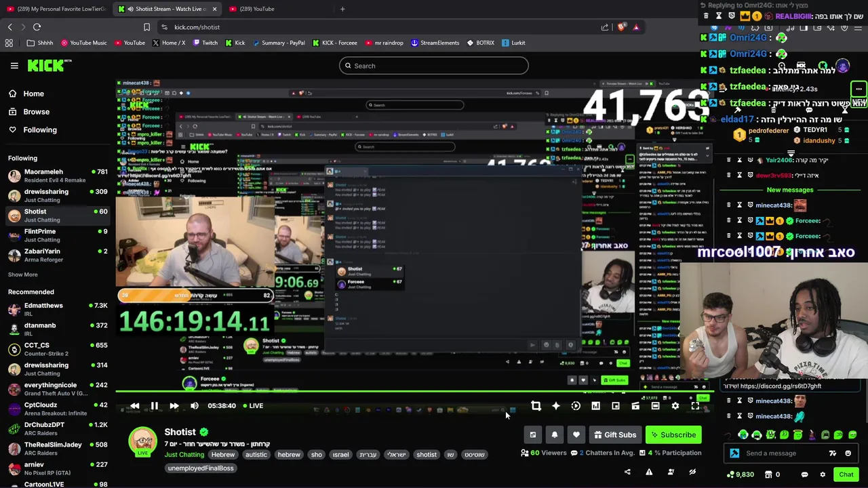Click Shotist profile avatar with LIVE badge
The image size is (868, 488).
pyautogui.click(x=142, y=442)
